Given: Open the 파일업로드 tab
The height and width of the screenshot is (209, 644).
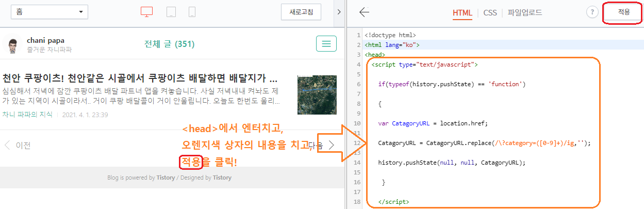Looking at the screenshot, I should pos(525,13).
